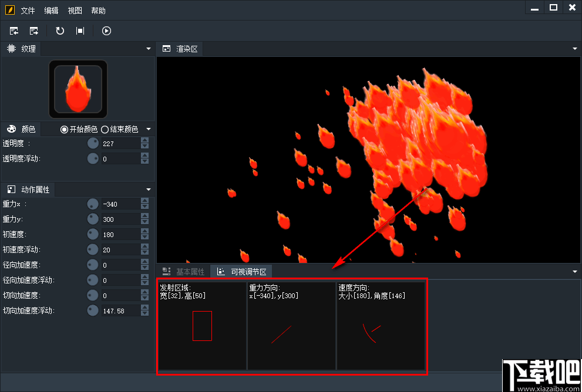The width and height of the screenshot is (582, 392).
Task: Click the 重力y field showing 300
Action: click(x=121, y=219)
